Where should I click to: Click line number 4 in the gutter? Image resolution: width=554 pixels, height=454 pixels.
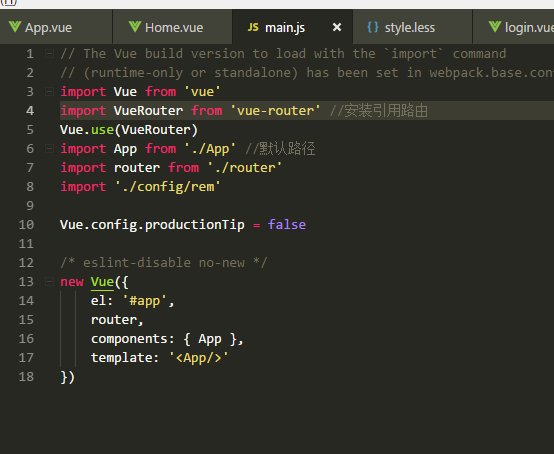(x=30, y=111)
